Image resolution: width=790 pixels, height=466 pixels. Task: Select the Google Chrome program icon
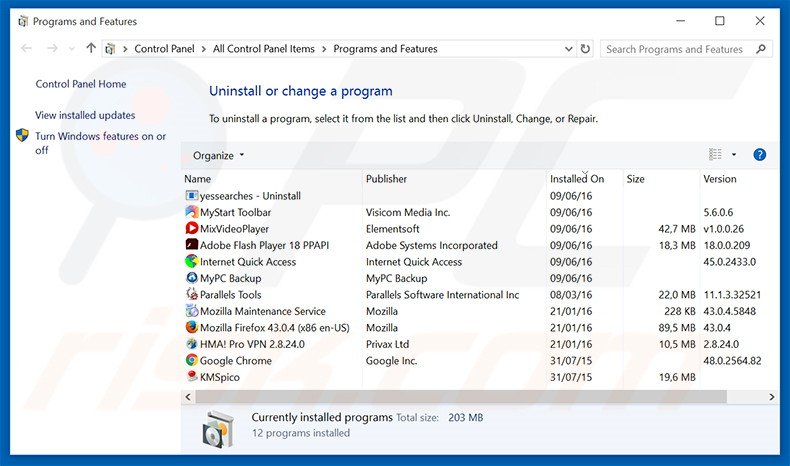click(192, 361)
